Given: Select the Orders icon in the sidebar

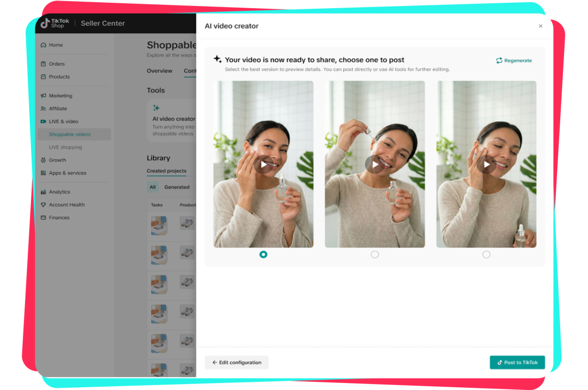Looking at the screenshot, I should [42, 64].
